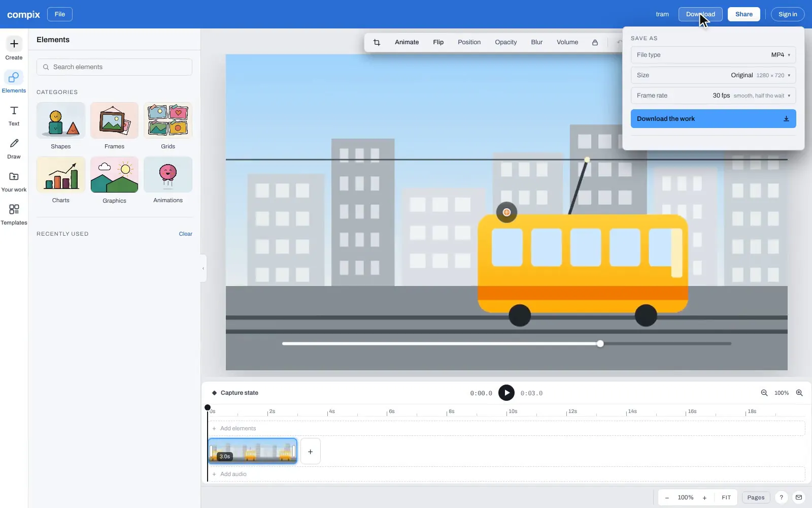This screenshot has height=508, width=812.
Task: Open the Create panel in sidebar
Action: coord(14,49)
